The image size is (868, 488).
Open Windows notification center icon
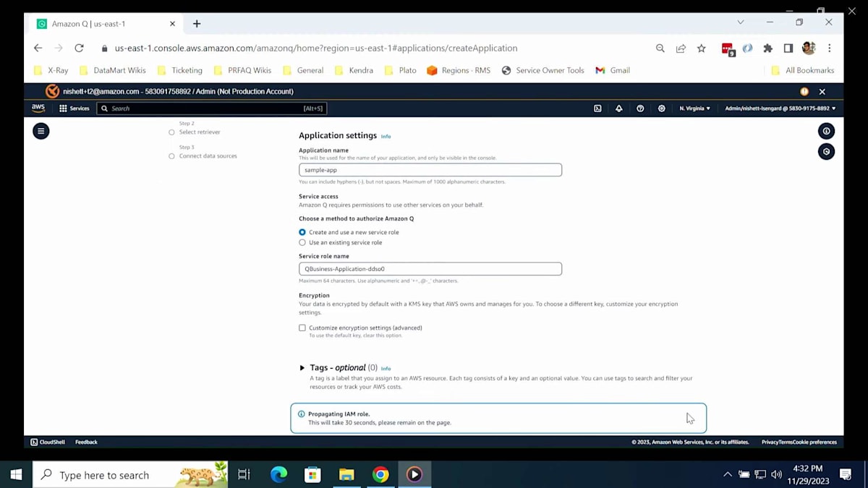(x=845, y=474)
